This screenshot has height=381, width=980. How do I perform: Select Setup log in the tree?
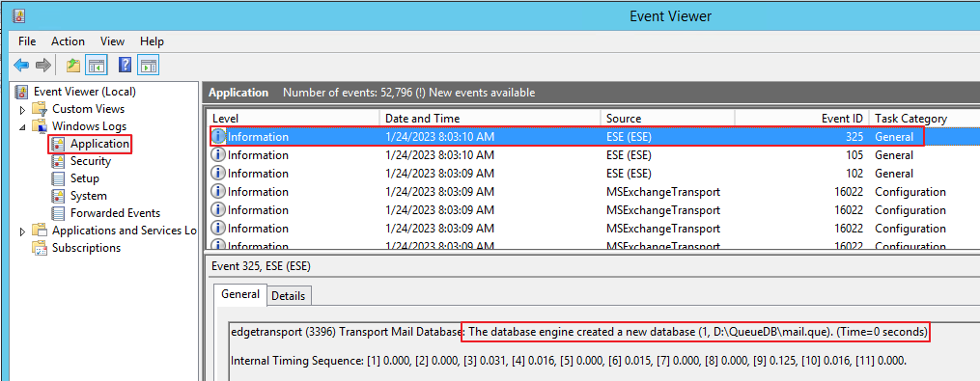pyautogui.click(x=84, y=178)
